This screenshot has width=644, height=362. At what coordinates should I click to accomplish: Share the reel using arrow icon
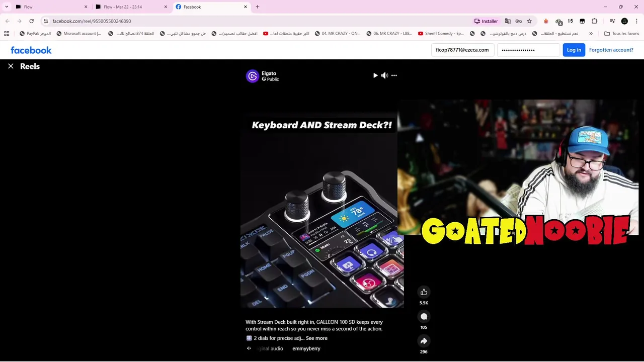[x=424, y=341]
